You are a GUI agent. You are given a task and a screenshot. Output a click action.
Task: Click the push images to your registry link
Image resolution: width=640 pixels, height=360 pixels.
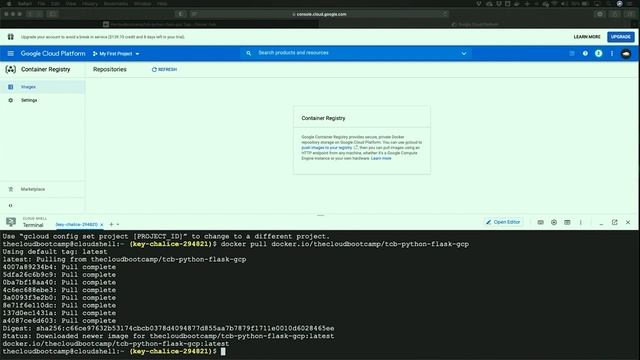pos(327,148)
